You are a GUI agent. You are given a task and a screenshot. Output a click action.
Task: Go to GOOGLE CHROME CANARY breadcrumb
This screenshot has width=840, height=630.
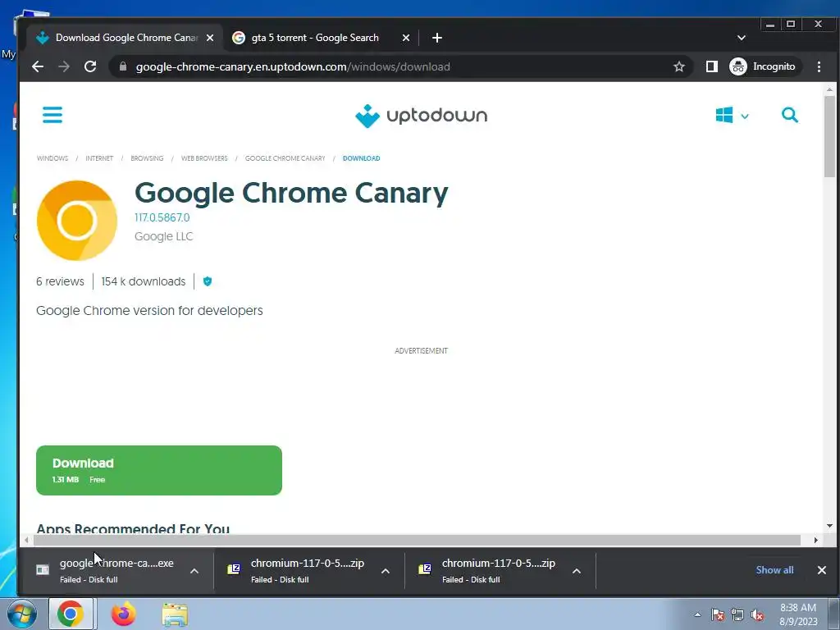pos(285,158)
